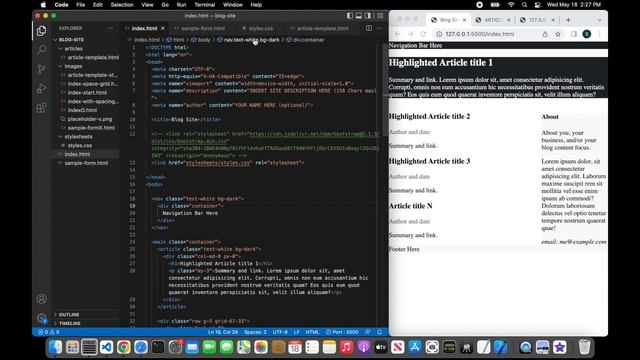Open the Run and Debug view
Image resolution: width=640 pixels, height=360 pixels.
[x=41, y=88]
